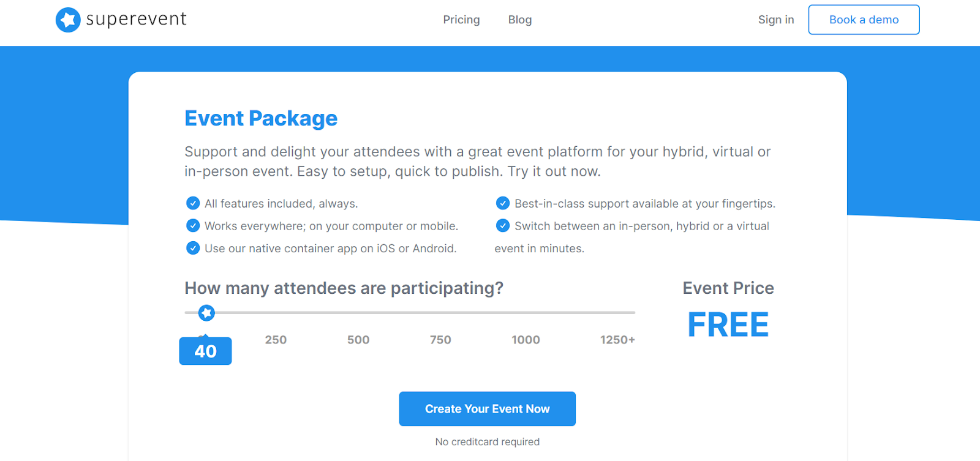Viewport: 980px width, 461px height.
Task: Click checkmark icon beside "Best-in-class support"
Action: [x=503, y=203]
